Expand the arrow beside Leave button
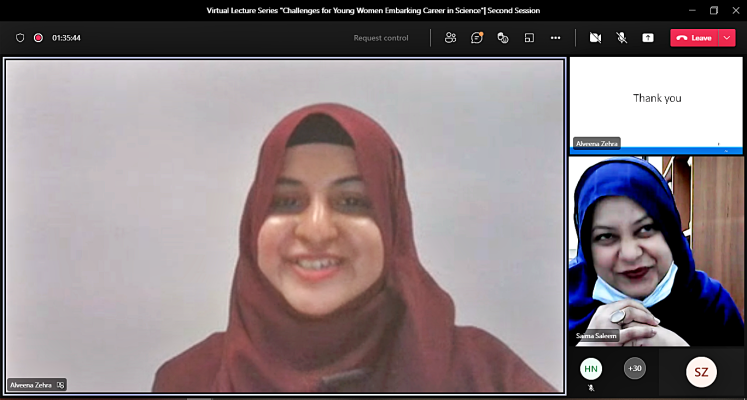The width and height of the screenshot is (747, 400). click(727, 38)
